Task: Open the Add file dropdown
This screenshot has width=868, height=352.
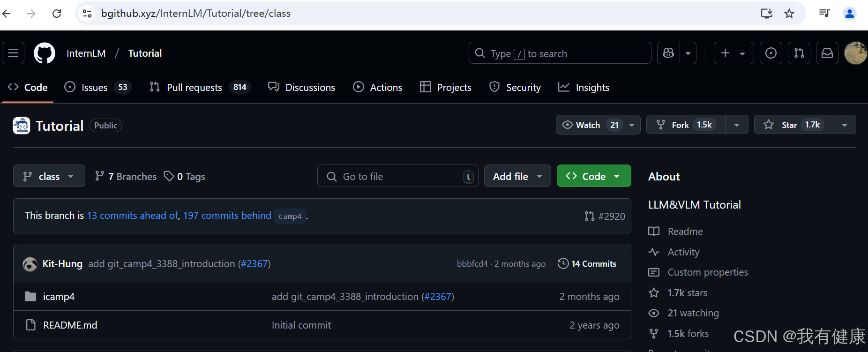Action: coord(517,176)
